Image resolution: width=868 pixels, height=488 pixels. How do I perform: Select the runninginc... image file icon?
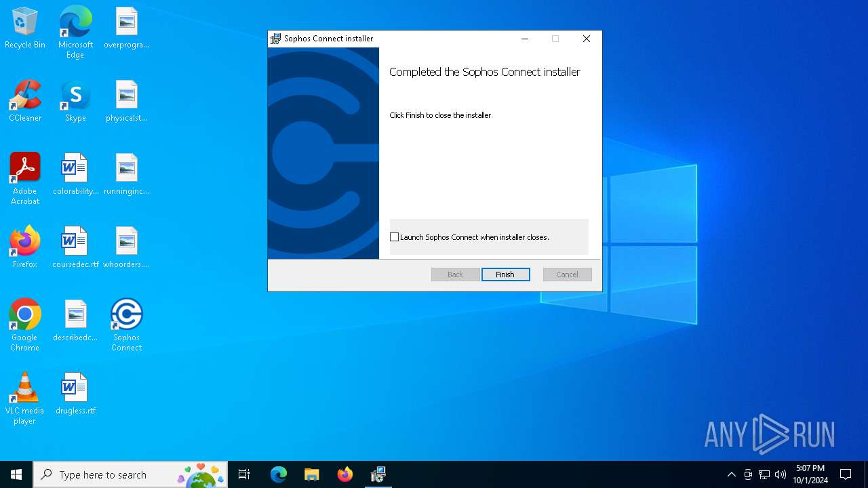[x=126, y=175]
